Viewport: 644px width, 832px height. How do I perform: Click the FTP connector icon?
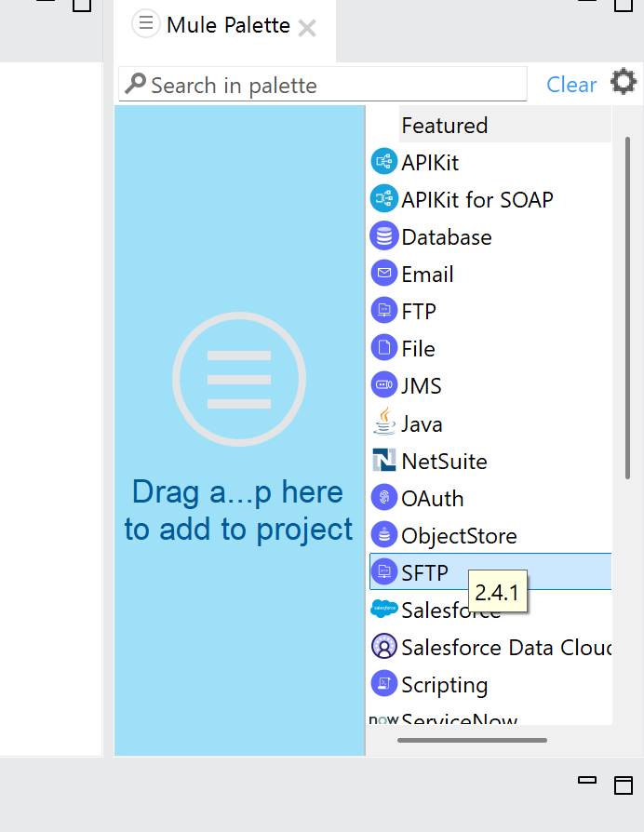click(x=384, y=311)
